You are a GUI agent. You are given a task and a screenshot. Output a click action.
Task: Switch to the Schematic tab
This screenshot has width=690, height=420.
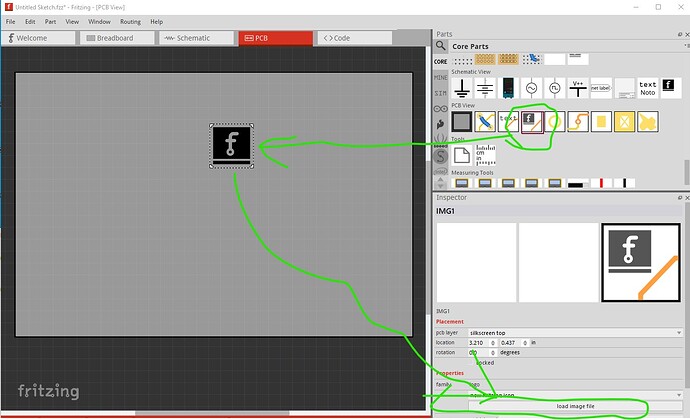point(194,38)
